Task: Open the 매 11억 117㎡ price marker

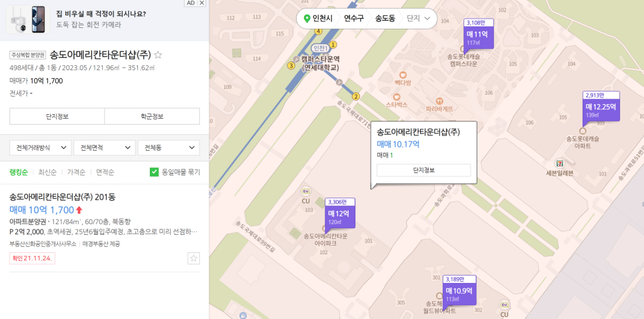Action: pos(478,34)
